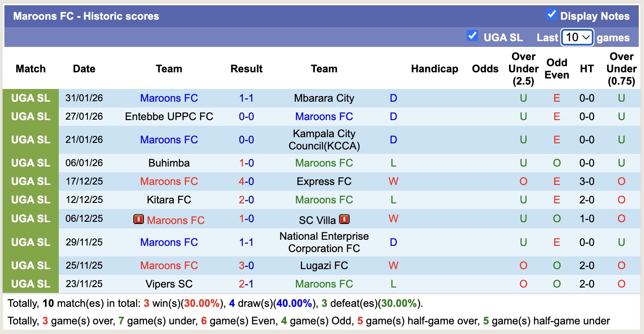Open the 2-1 Vipers SC match result

[247, 284]
